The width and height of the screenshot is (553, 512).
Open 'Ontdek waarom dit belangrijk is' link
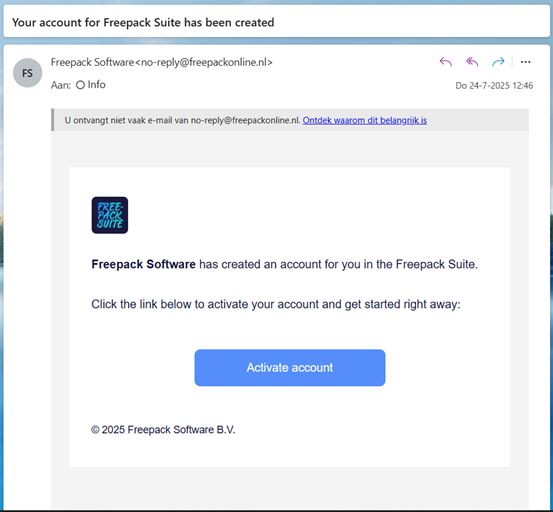(x=365, y=120)
